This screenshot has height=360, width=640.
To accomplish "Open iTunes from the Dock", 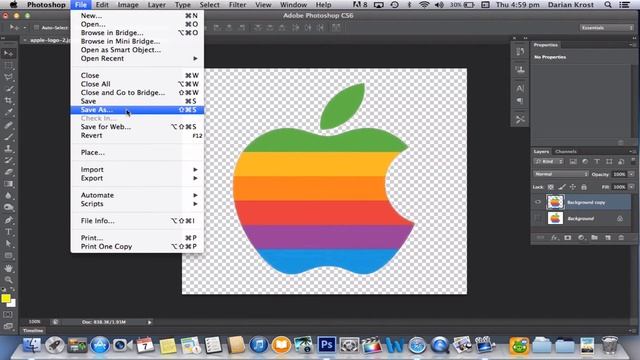I will tap(258, 345).
